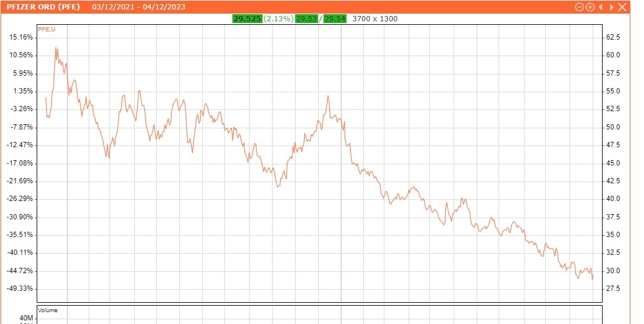This screenshot has width=644, height=324.
Task: Select the 03/12/2021 - 04/12/2023 date range
Action: [138, 7]
